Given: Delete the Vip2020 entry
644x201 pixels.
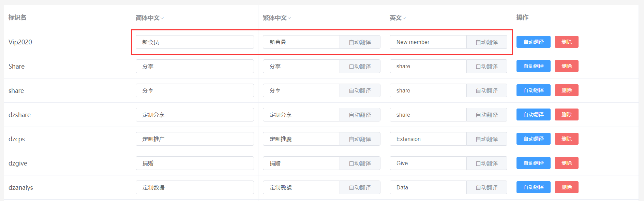Looking at the screenshot, I should (x=566, y=42).
